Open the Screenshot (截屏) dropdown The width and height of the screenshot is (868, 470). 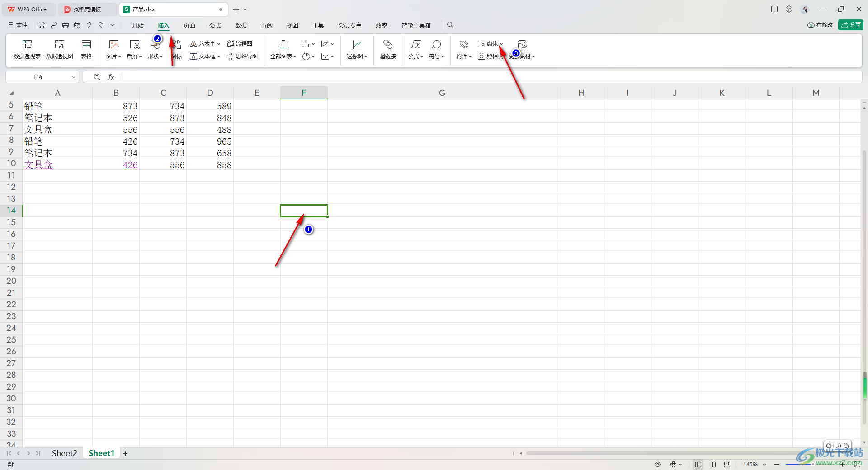(135, 49)
